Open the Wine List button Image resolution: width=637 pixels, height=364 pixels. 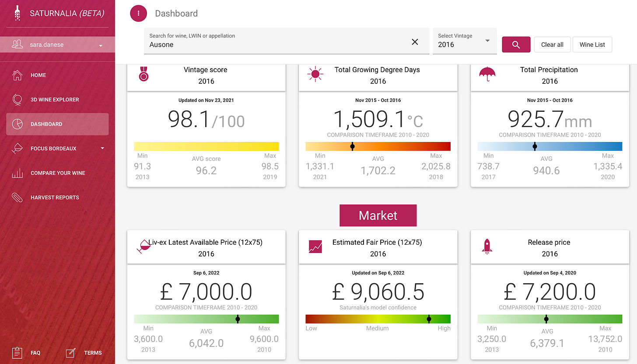592,45
